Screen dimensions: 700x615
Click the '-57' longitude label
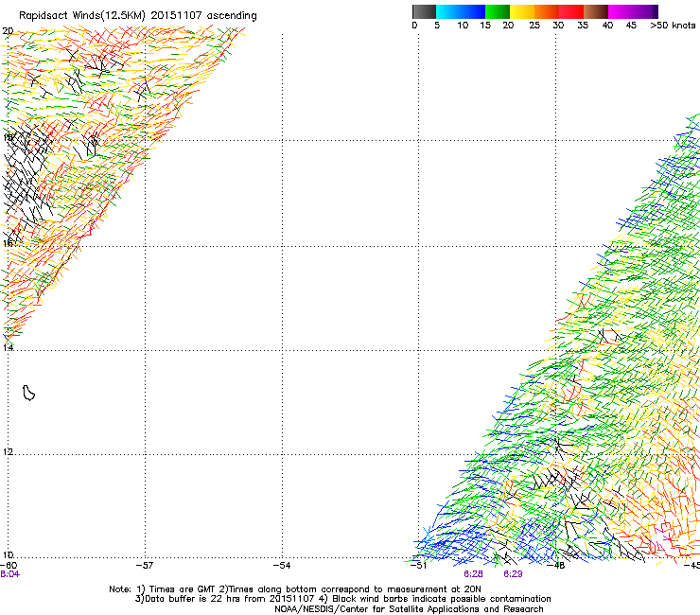point(145,566)
